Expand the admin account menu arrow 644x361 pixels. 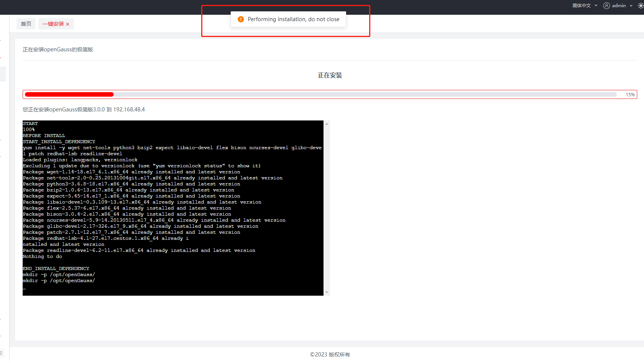631,6
